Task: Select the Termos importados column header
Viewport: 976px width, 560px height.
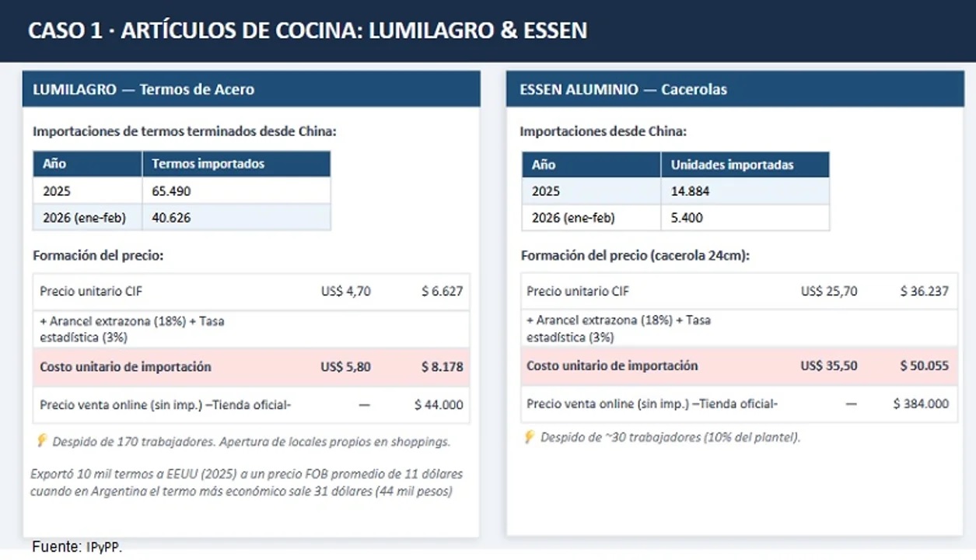Action: click(208, 164)
